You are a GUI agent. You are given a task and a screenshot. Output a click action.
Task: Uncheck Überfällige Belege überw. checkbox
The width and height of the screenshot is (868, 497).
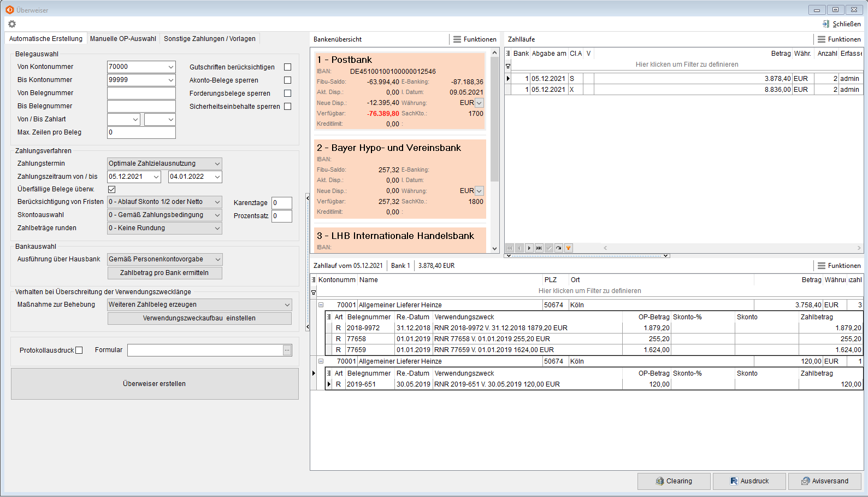coord(112,190)
